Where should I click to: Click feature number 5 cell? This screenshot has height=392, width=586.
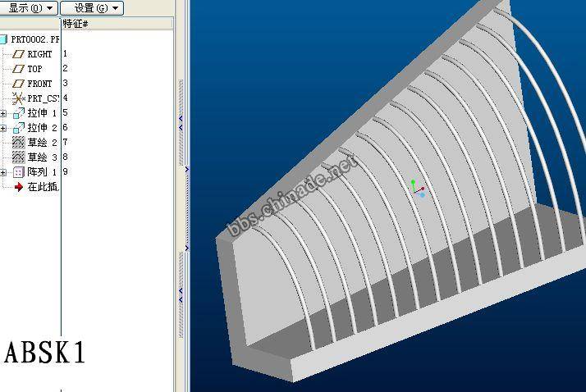click(x=65, y=112)
